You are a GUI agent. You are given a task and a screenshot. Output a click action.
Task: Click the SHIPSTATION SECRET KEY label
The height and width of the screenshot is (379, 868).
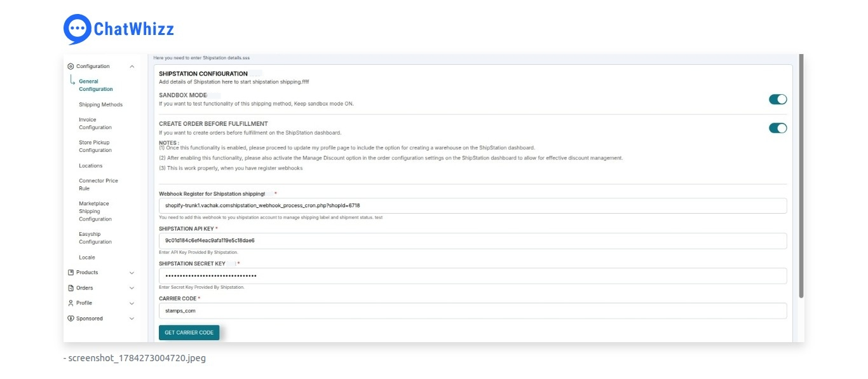[x=192, y=263]
